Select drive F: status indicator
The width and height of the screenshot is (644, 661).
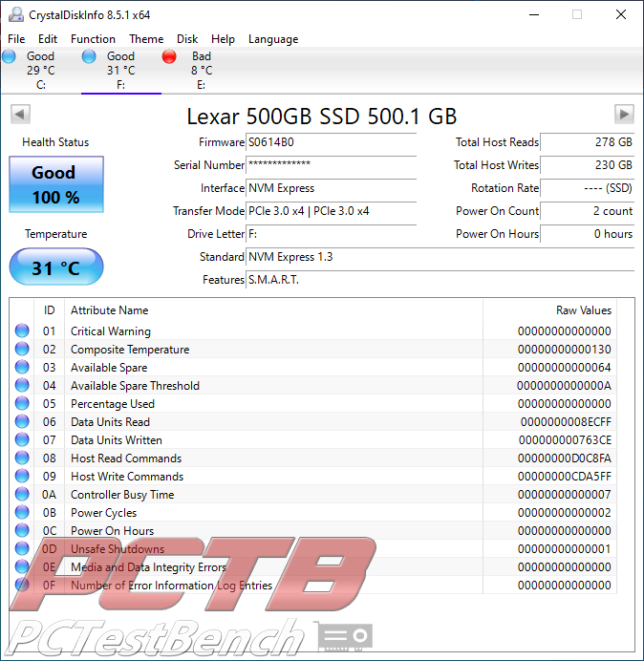[x=89, y=56]
